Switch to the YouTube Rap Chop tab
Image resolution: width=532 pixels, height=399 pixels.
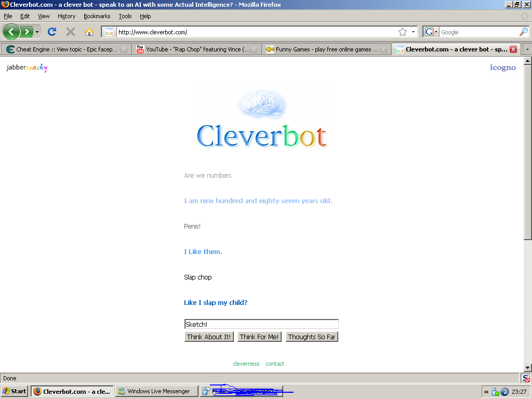[197, 49]
